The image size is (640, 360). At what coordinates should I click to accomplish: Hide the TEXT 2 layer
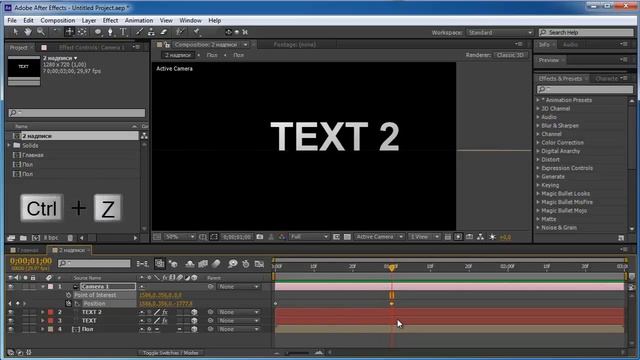(x=11, y=312)
